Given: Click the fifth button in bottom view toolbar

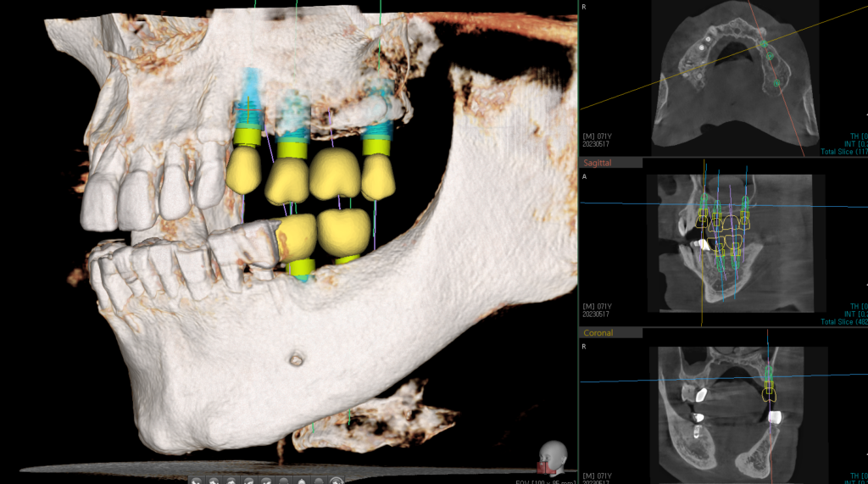Looking at the screenshot, I should click(x=267, y=480).
